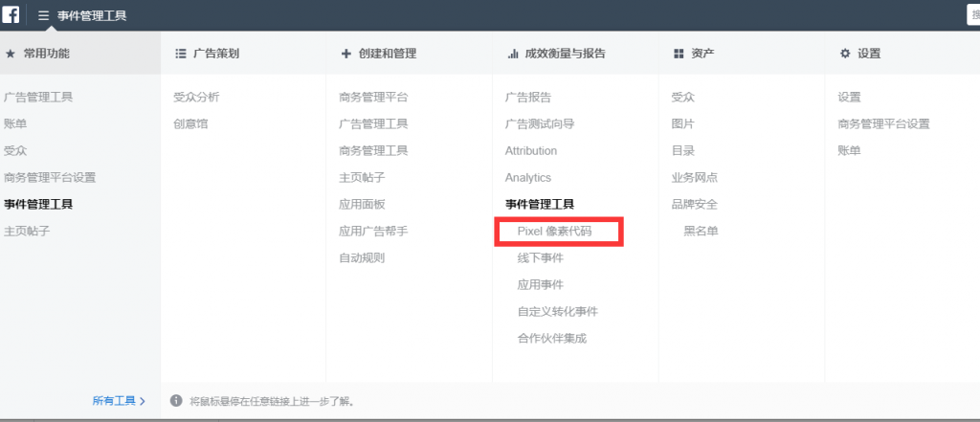This screenshot has width=980, height=422.
Task: Open 黑名单 link
Action: coord(702,232)
